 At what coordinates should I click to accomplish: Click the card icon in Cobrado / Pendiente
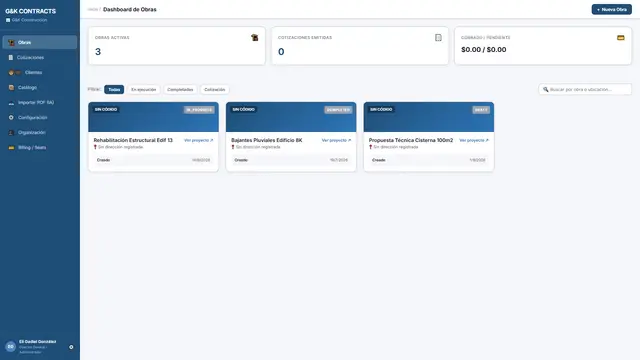(x=621, y=38)
